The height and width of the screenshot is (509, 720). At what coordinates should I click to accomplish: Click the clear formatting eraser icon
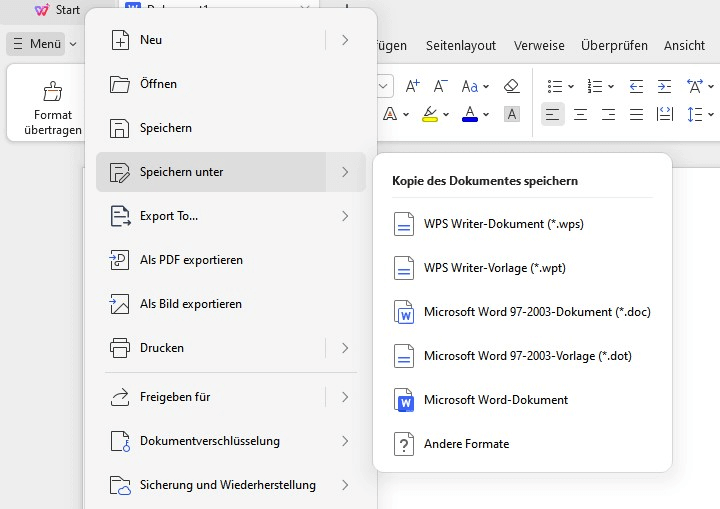[512, 86]
